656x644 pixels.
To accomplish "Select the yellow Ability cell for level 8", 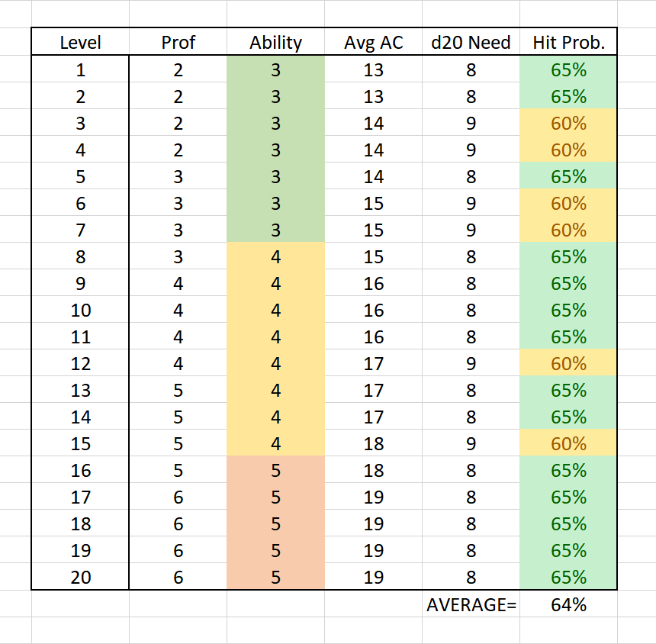I will 275,257.
